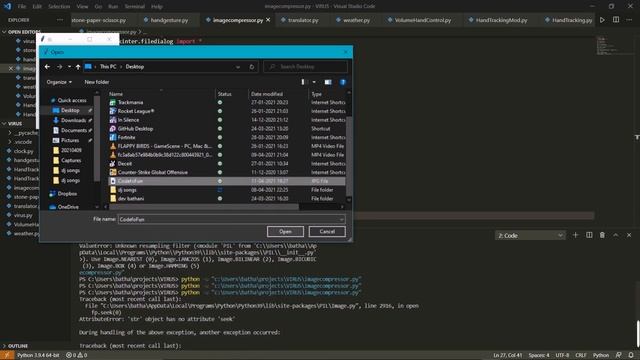Image resolution: width=640 pixels, height=360 pixels.
Task: Change the file view layout icon
Action: click(x=303, y=82)
